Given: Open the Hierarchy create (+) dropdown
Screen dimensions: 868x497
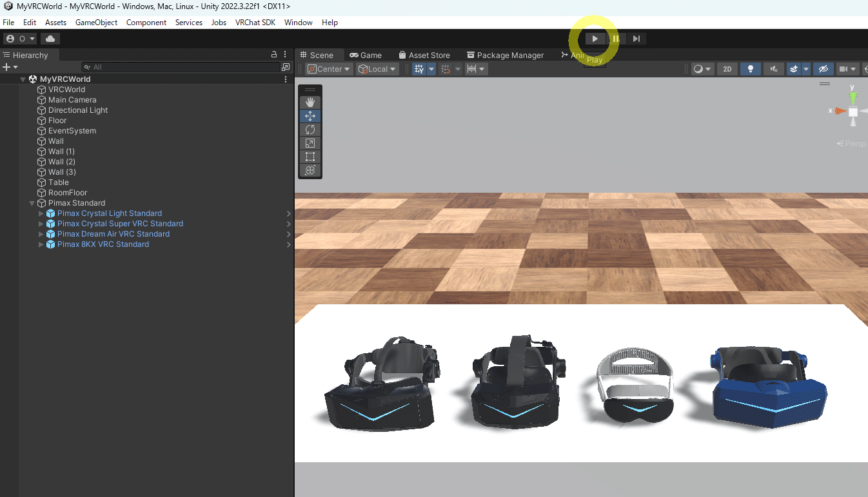Looking at the screenshot, I should pyautogui.click(x=10, y=67).
